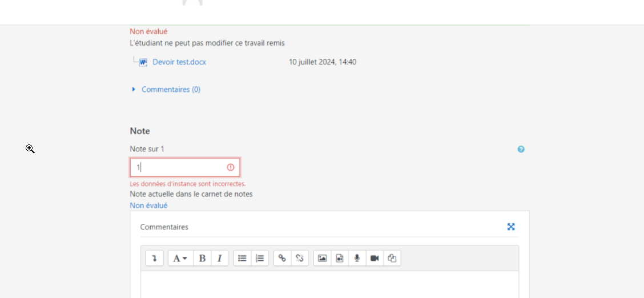Image resolution: width=644 pixels, height=298 pixels.
Task: Open Devoir test.docx submission file
Action: pos(179,62)
